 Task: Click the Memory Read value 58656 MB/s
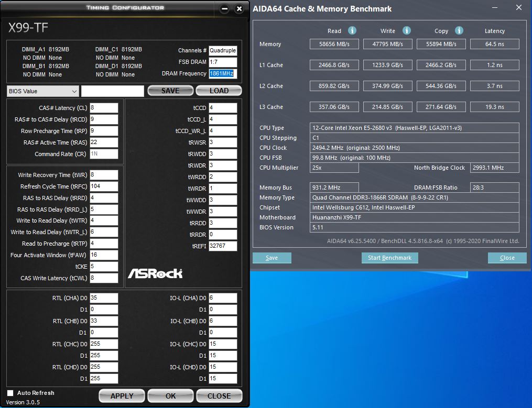[334, 44]
